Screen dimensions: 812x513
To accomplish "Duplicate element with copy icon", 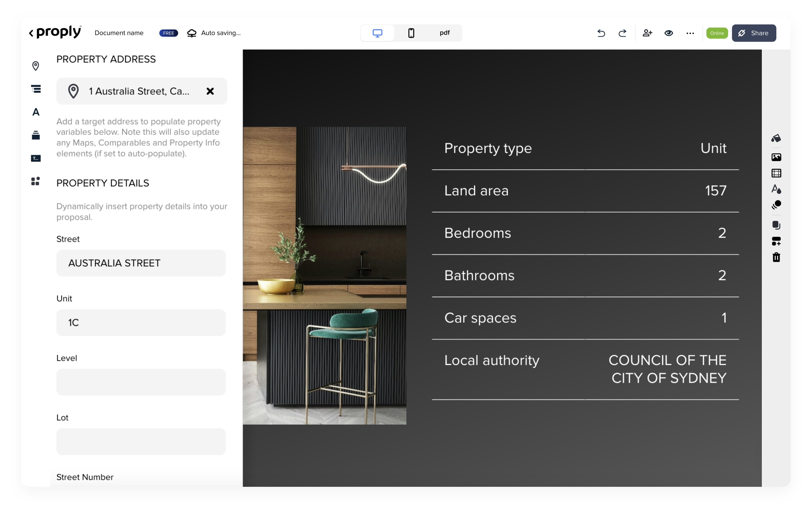I will point(776,225).
